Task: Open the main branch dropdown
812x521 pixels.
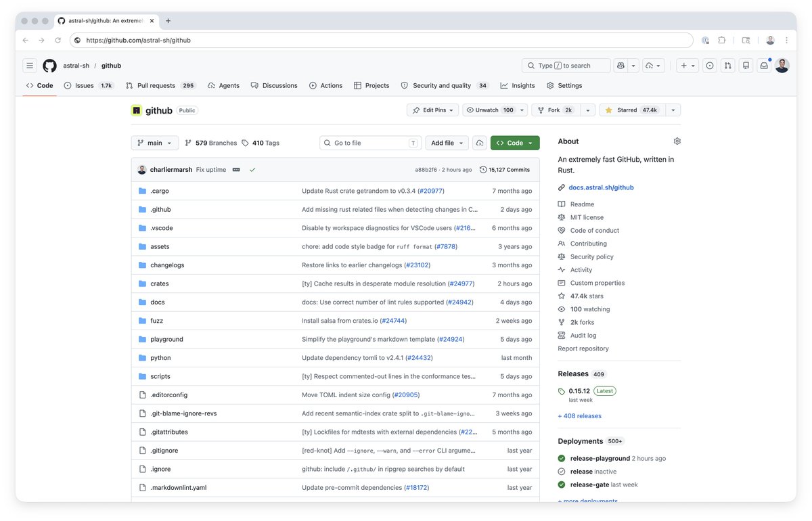Action: pos(155,143)
